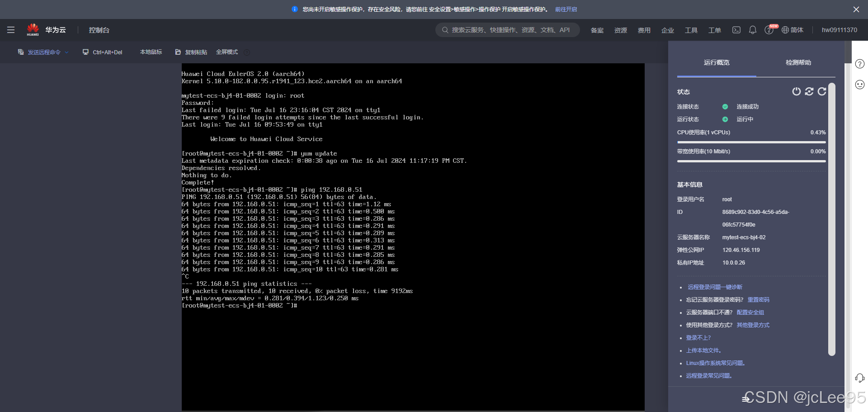Click the 复制粘贴 button
The height and width of the screenshot is (412, 868).
click(x=191, y=52)
